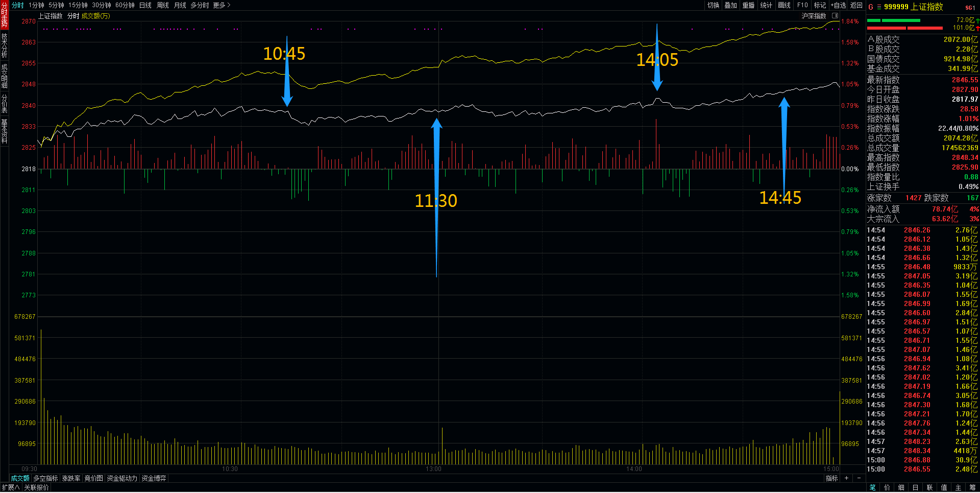Screen dimensions: 980x493
Task: Select the 筹 chip distribution tab
Action: [x=972, y=488]
